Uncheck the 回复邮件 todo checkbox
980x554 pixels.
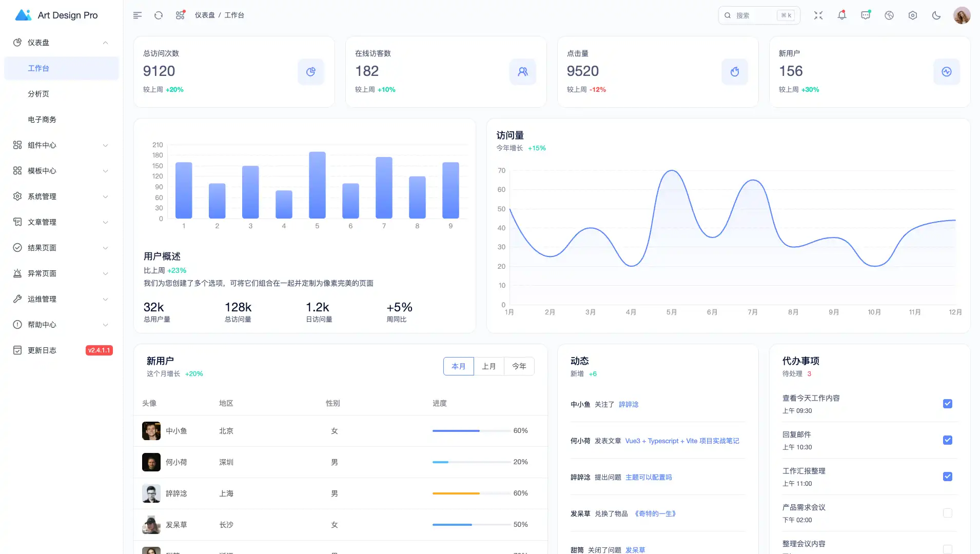point(948,440)
